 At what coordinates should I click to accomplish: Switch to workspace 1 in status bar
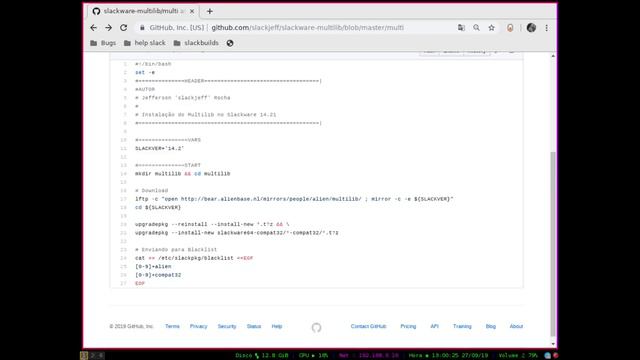[84, 356]
